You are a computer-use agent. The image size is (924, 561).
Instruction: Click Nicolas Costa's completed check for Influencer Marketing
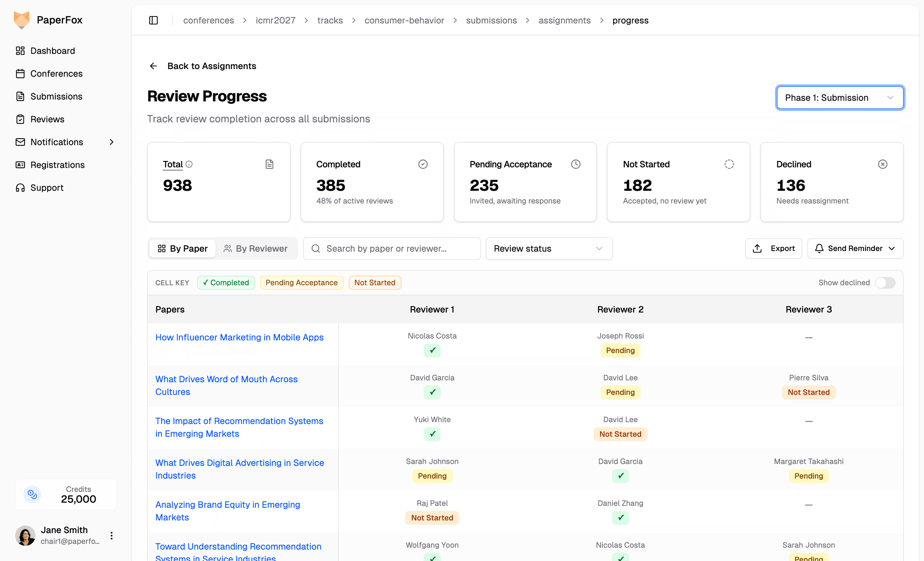click(x=433, y=351)
